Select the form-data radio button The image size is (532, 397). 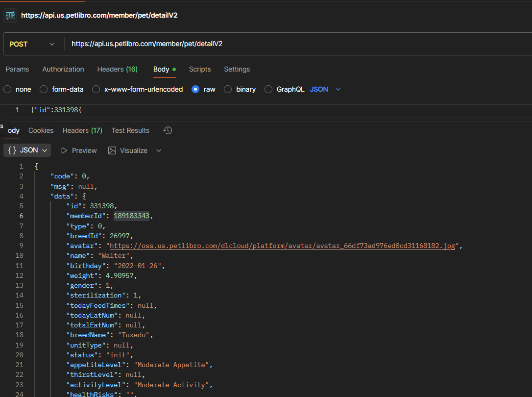tap(44, 89)
